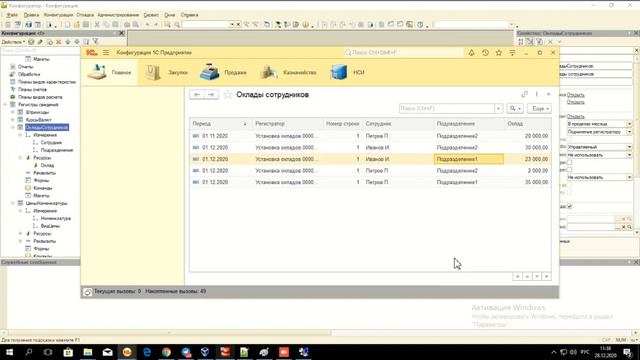Open Файл menu
640x360 pixels.
(12, 15)
